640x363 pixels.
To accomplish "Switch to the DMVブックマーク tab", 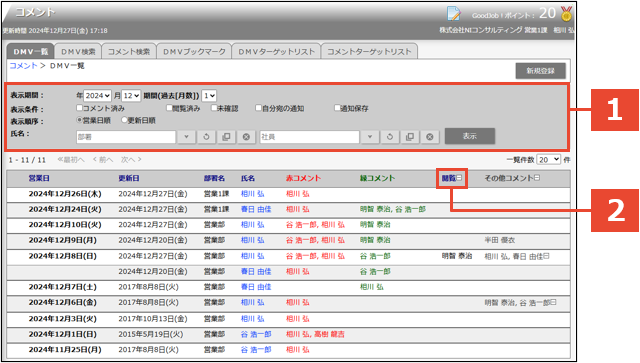I will (x=194, y=51).
